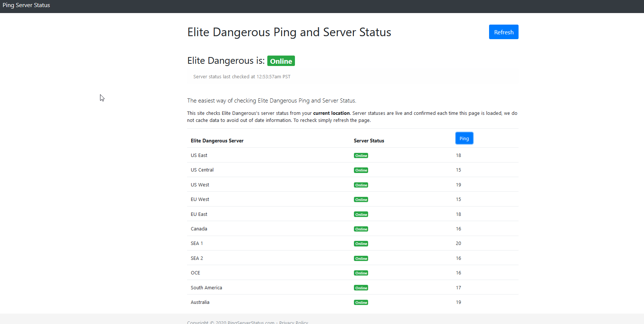Click ping value 20 in SEA 1 row
The image size is (644, 324).
tap(458, 243)
